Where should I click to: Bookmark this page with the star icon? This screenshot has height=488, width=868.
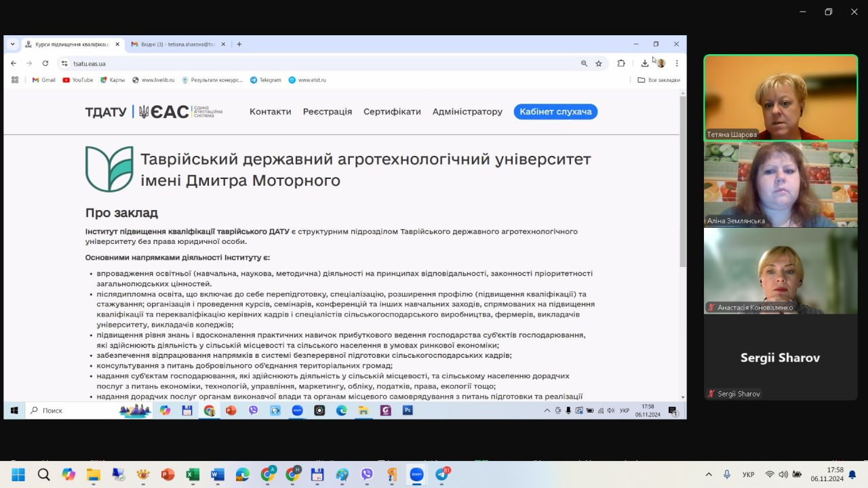[599, 63]
